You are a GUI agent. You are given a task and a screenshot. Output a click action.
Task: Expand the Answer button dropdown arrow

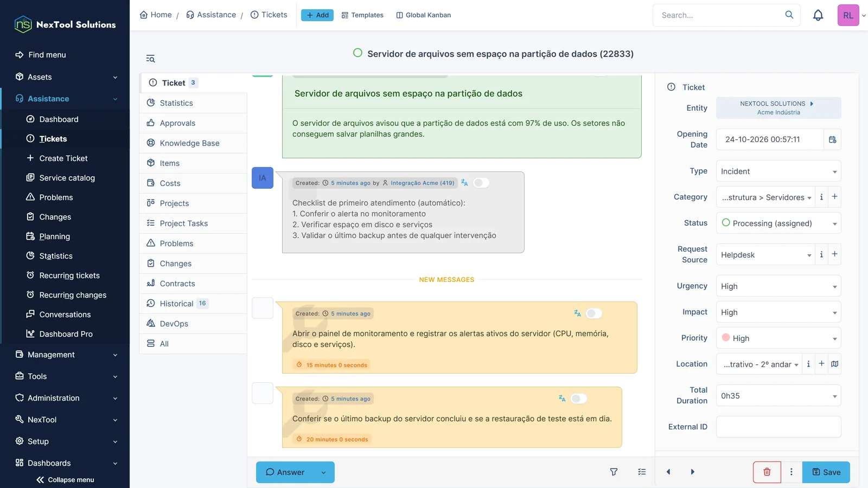pyautogui.click(x=324, y=472)
